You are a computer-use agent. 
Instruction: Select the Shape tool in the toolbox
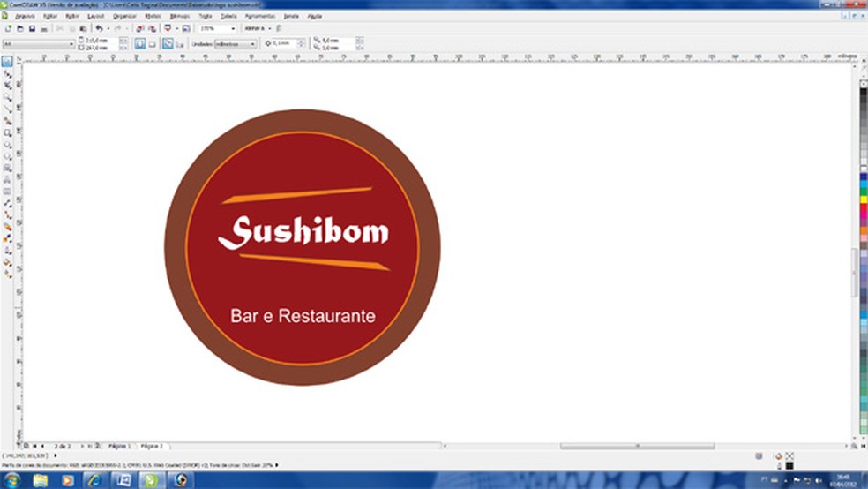coord(7,74)
